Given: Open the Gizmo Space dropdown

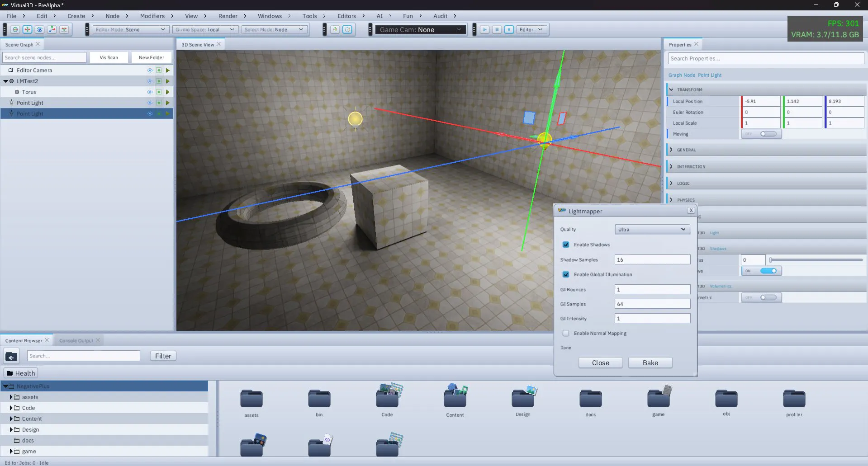Looking at the screenshot, I should coord(205,29).
